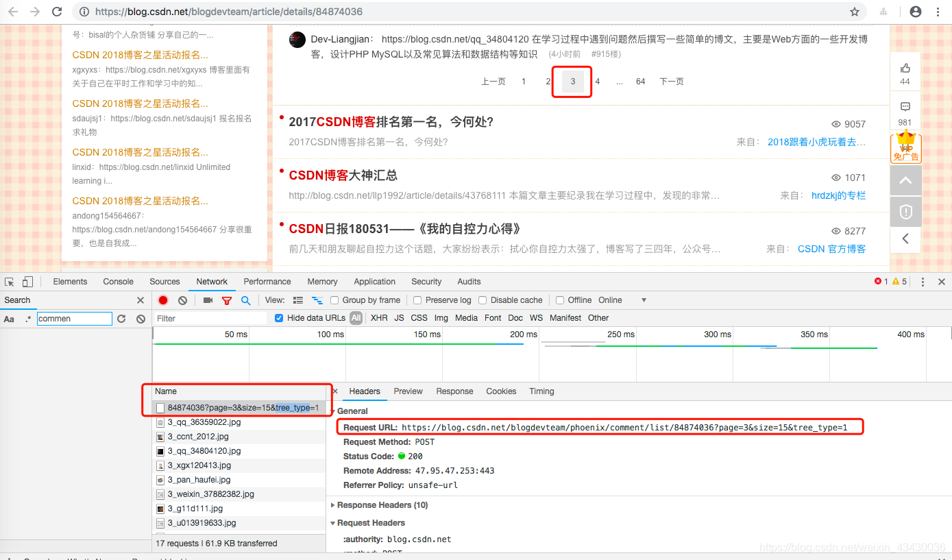Screen dimensions: 952x560
Task: Filter requests by JS type
Action: click(399, 318)
